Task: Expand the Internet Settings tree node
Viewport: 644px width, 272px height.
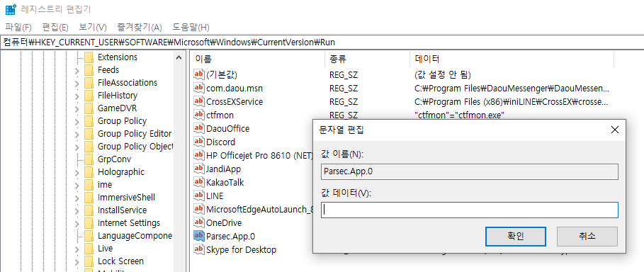Action: tap(77, 223)
